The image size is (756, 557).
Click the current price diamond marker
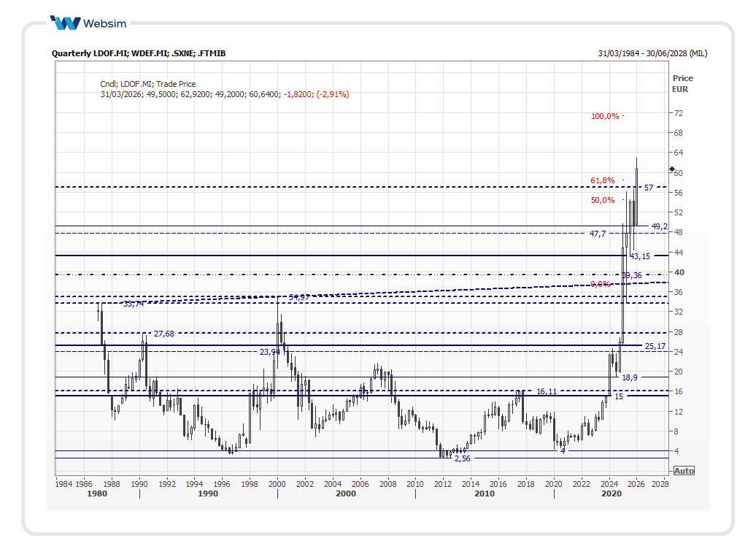pyautogui.click(x=672, y=169)
